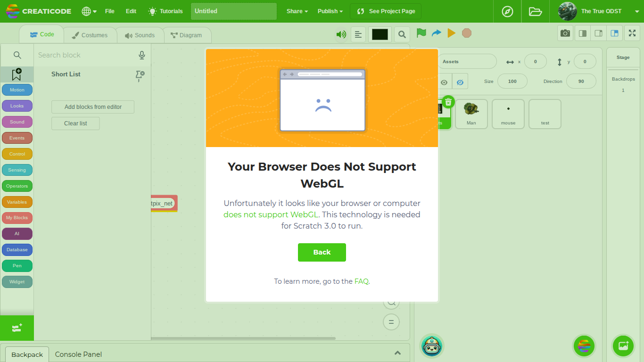Click the camera screenshot icon
The width and height of the screenshot is (644, 362).
tap(565, 33)
